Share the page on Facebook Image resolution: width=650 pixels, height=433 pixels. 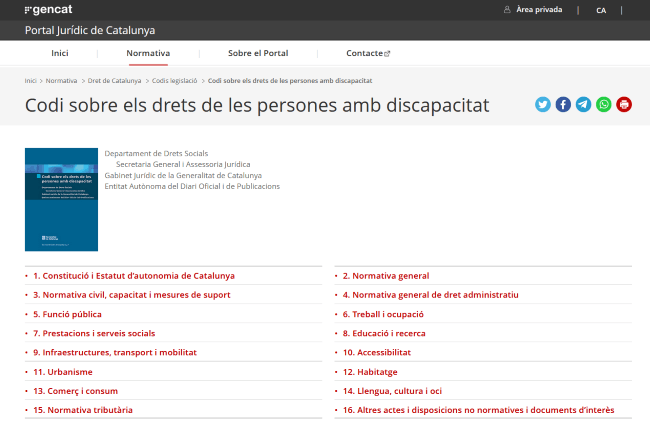click(563, 104)
